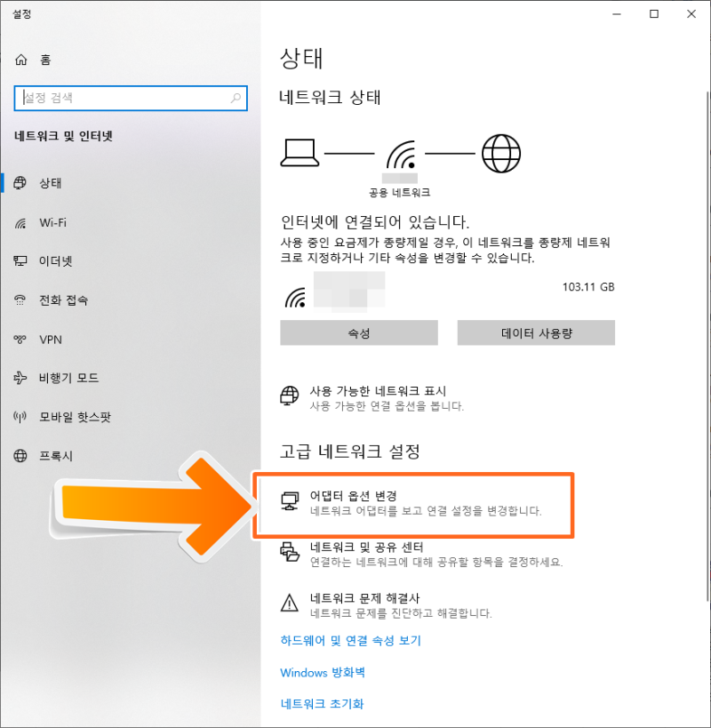Click the 네트워크 문제 해결사 warning icon

pos(290,603)
